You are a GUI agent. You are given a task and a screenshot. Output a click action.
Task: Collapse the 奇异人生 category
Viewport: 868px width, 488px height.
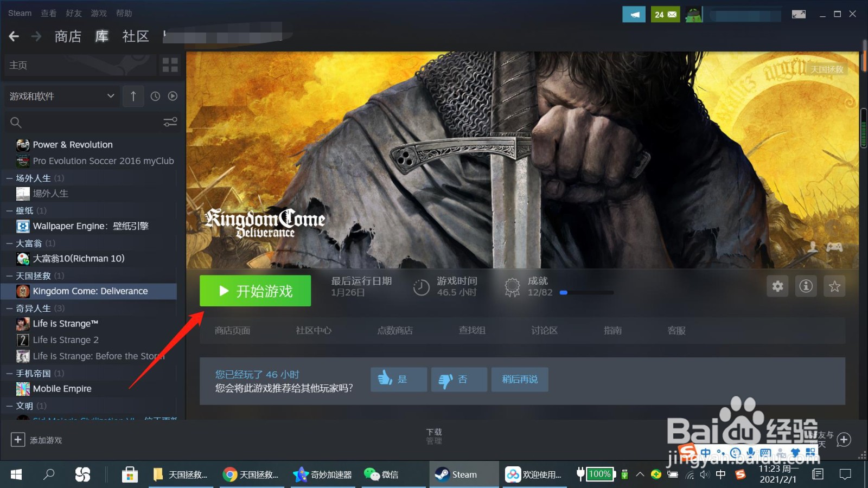(10, 308)
